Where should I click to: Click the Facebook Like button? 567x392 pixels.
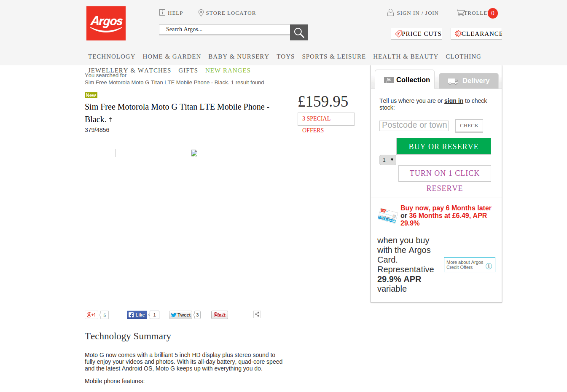click(137, 315)
